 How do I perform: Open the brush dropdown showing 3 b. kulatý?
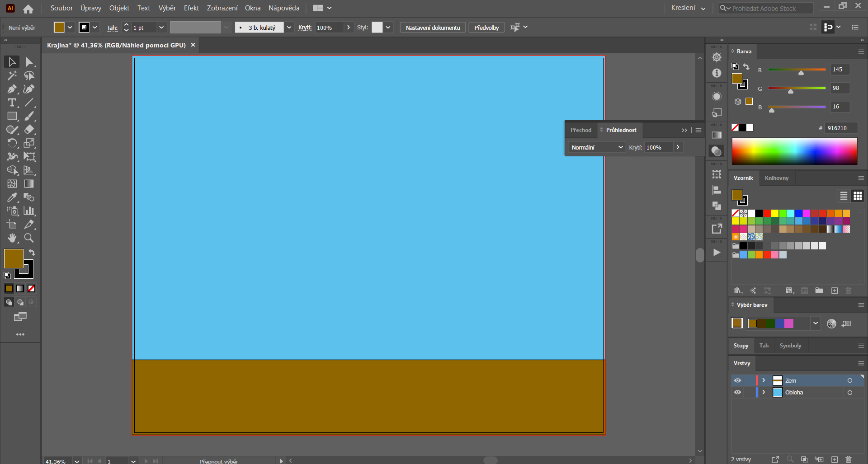(x=289, y=27)
